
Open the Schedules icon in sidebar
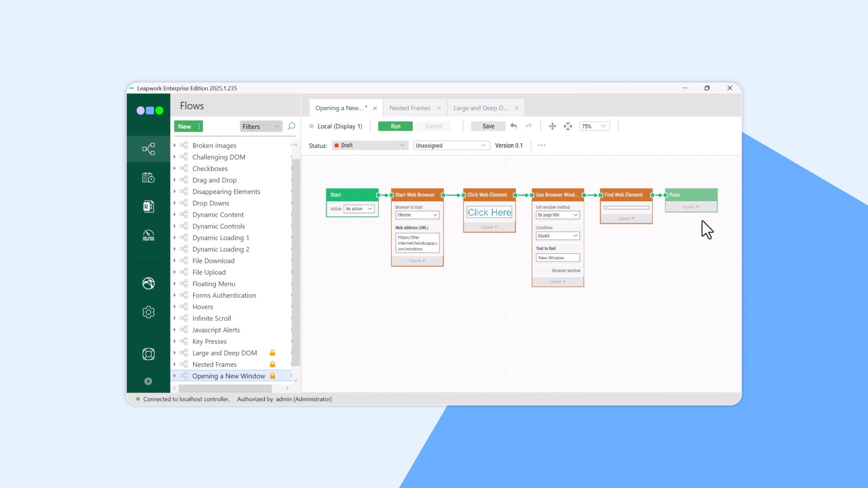pyautogui.click(x=148, y=178)
